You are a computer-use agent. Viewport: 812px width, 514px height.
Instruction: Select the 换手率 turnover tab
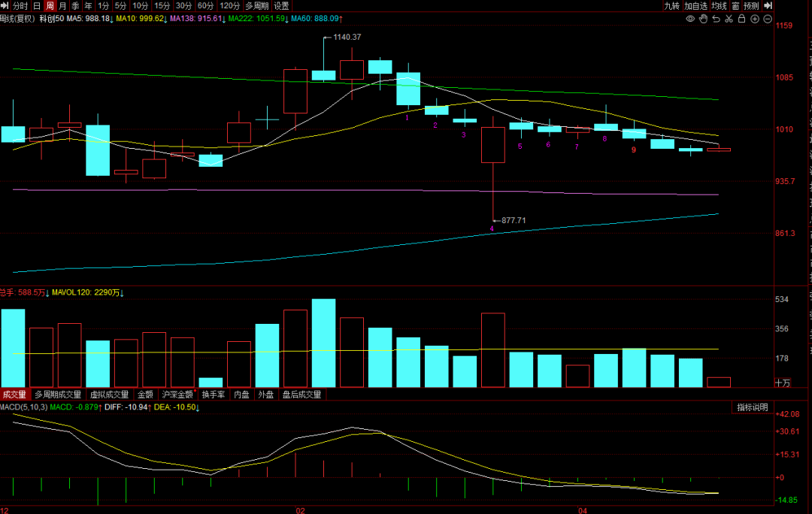pos(214,395)
